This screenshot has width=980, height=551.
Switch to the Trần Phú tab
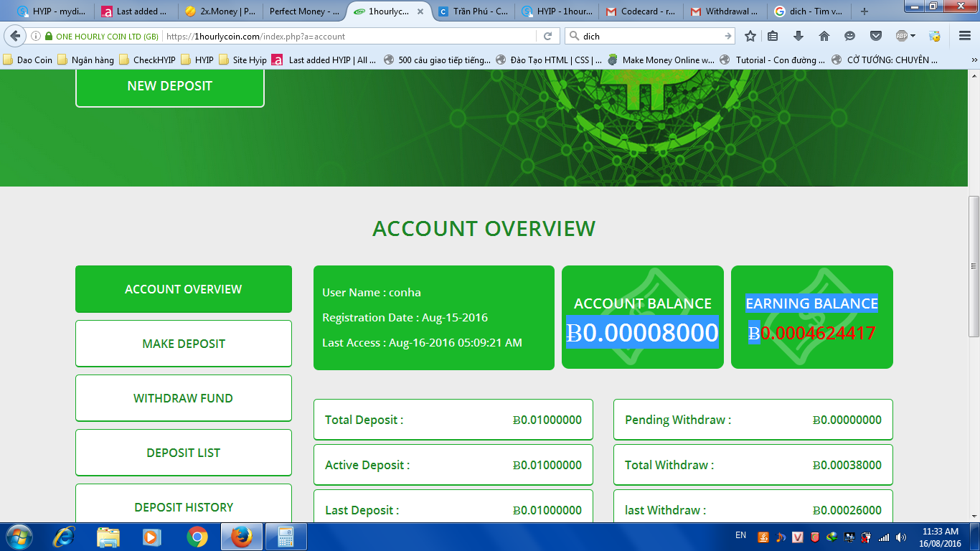click(x=473, y=11)
